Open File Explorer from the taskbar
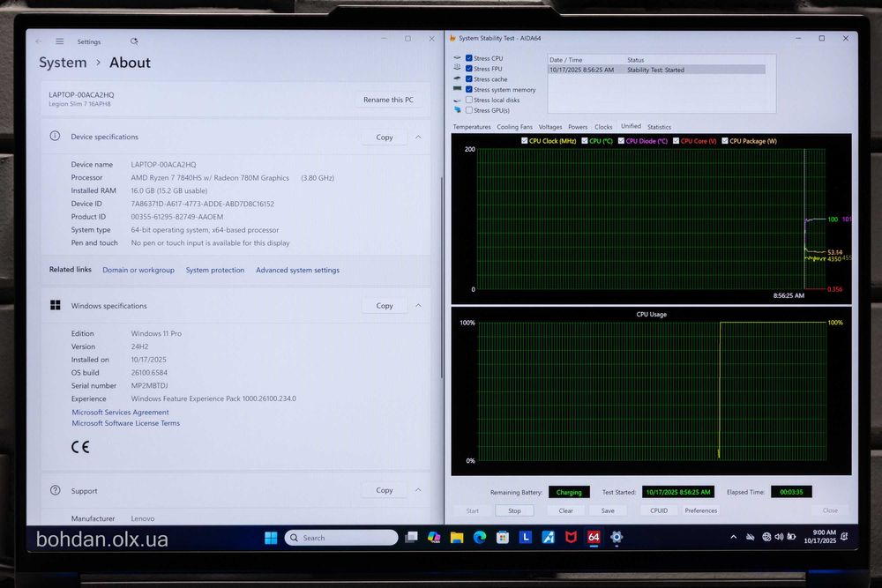This screenshot has width=882, height=588. point(457,538)
